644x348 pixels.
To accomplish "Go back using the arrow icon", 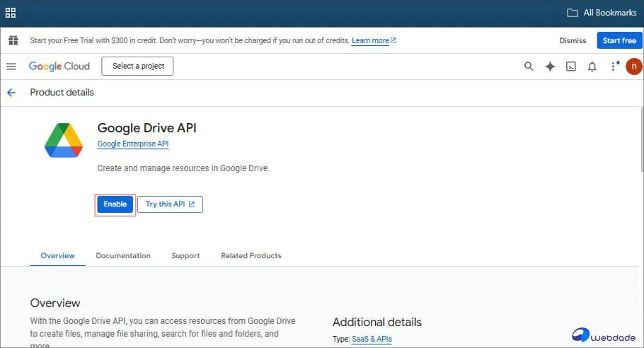I will click(x=11, y=93).
